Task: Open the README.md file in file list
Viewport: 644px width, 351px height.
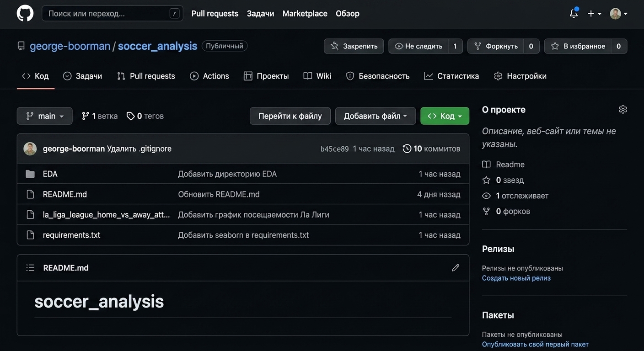Action: 65,194
